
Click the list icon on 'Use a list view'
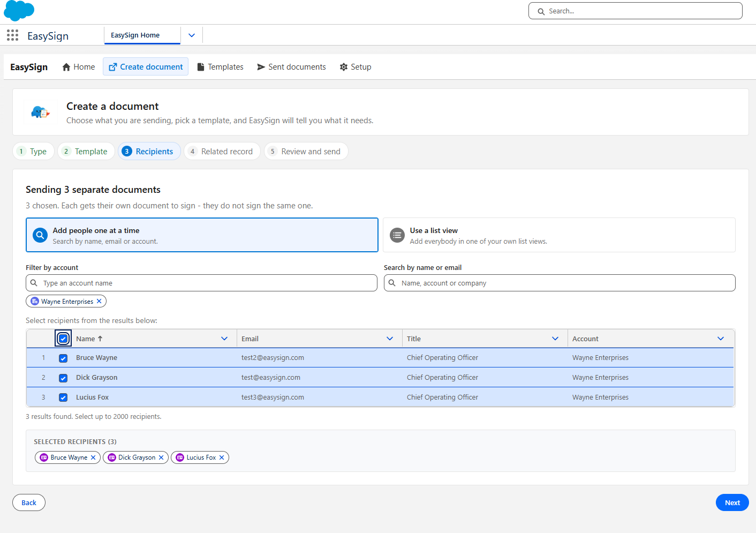point(397,235)
